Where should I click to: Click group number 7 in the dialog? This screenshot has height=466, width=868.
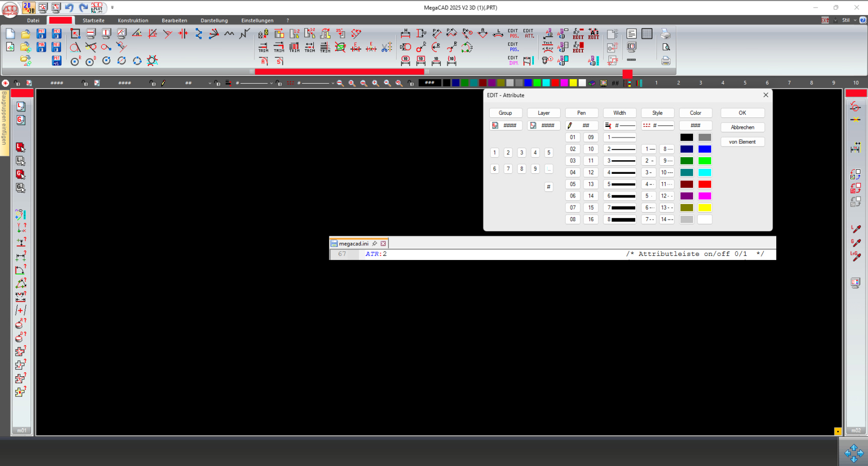click(508, 169)
